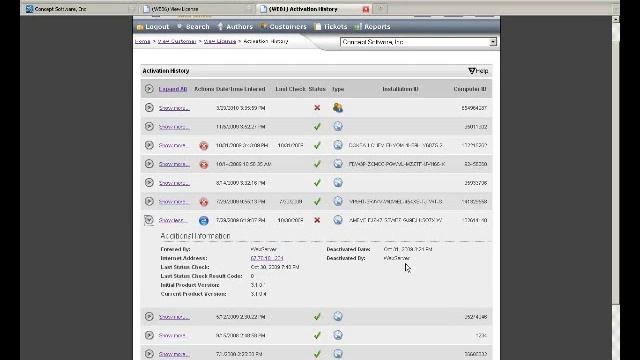Expand the row entered at 10:50:35 AM
The width and height of the screenshot is (640, 360).
point(149,164)
